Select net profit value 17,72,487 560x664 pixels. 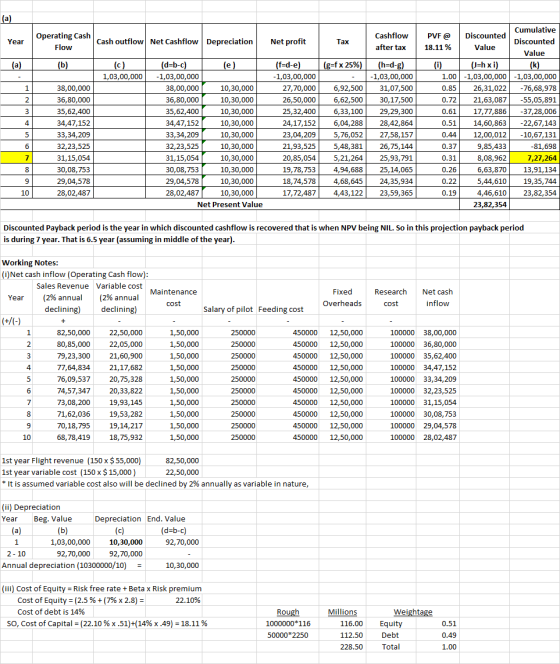pyautogui.click(x=299, y=193)
